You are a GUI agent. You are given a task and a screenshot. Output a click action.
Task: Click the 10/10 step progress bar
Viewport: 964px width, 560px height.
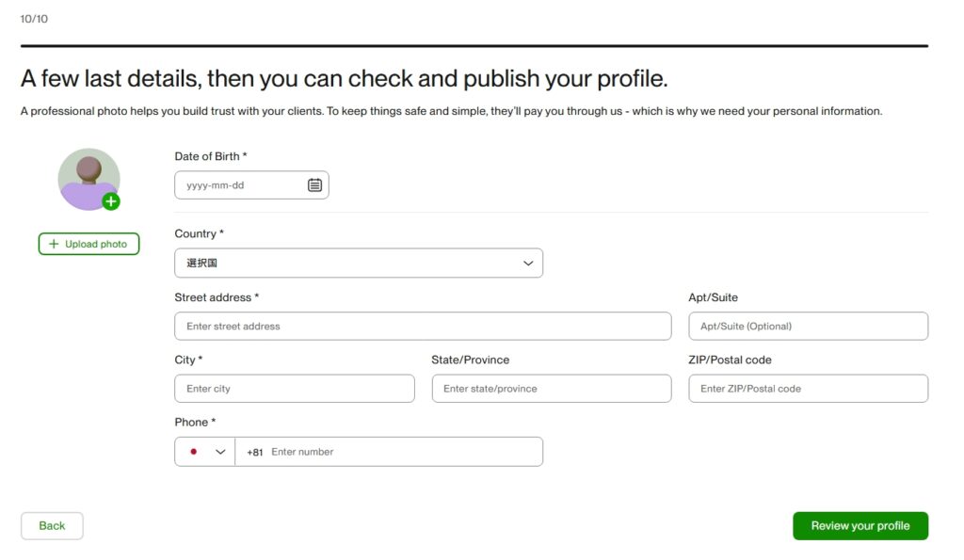coord(474,45)
